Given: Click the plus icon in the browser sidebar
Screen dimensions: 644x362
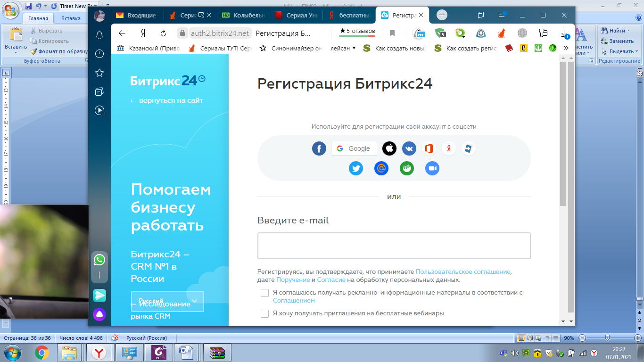Looking at the screenshot, I should (99, 275).
